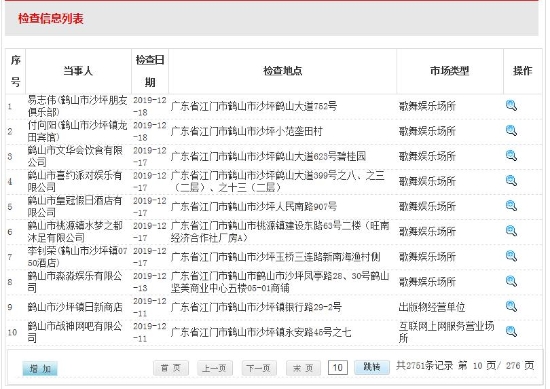The height and width of the screenshot is (389, 550).
Task: Click 上一页 previous page button
Action: (214, 368)
